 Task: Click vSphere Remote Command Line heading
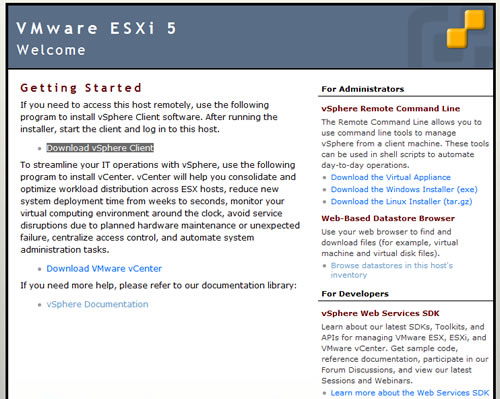(391, 109)
